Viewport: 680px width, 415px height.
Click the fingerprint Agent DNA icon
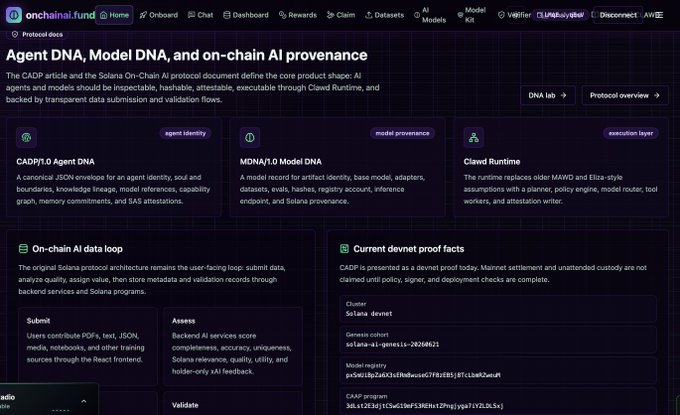[26, 138]
